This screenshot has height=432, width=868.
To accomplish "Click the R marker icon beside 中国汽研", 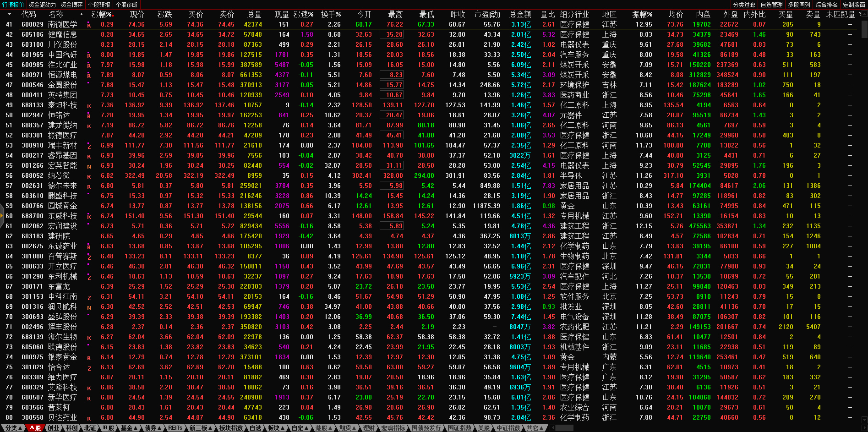I will point(89,55).
